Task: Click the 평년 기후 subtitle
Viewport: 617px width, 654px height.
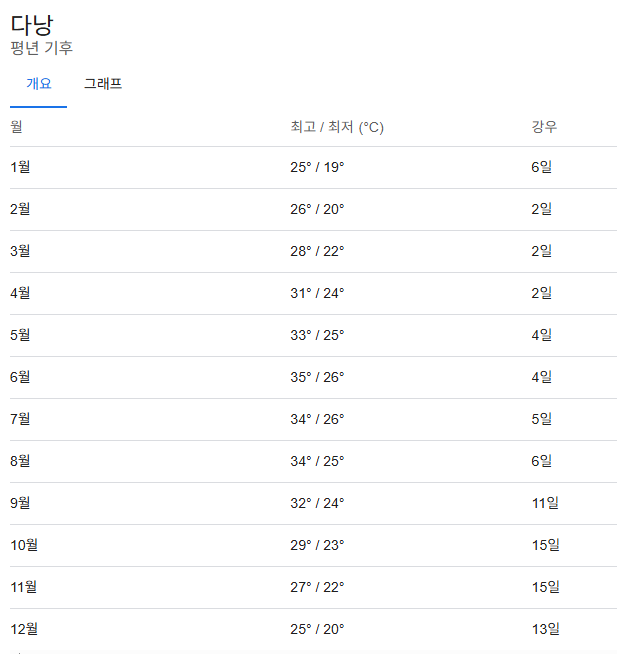Action: [x=41, y=48]
